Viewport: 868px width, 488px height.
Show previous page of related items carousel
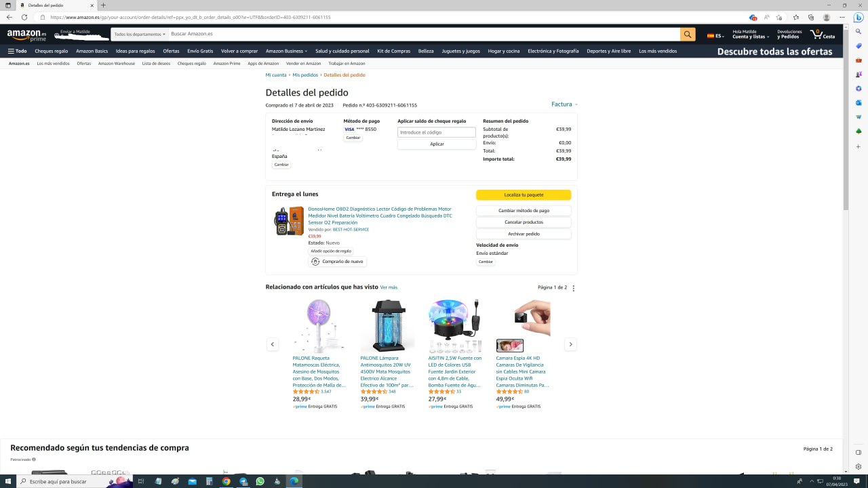pos(273,344)
